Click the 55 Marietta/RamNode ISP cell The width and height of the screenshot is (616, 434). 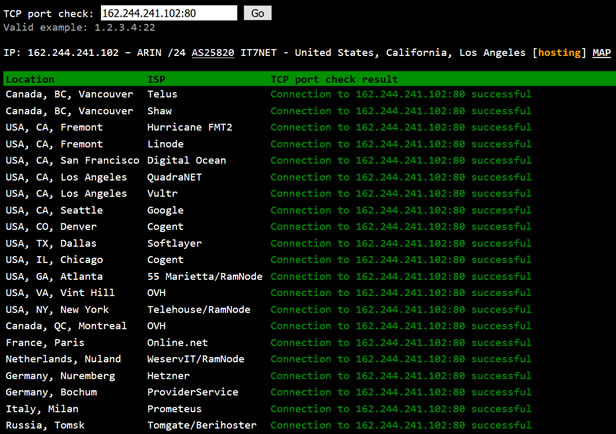click(205, 277)
